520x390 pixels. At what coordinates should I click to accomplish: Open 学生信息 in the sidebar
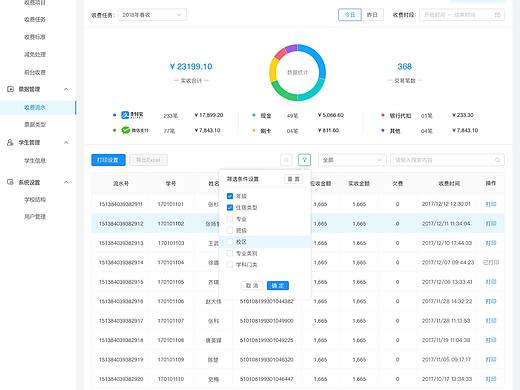pos(35,161)
